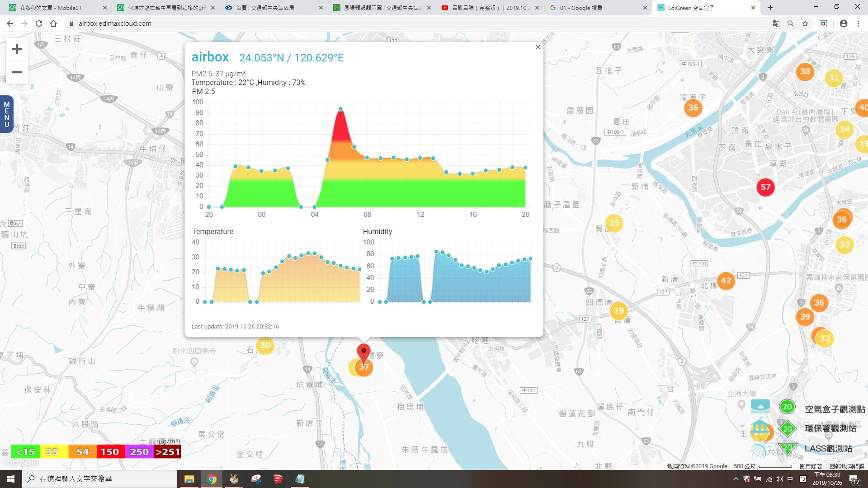
Task: Open the Google terms of use link
Action: [x=811, y=466]
